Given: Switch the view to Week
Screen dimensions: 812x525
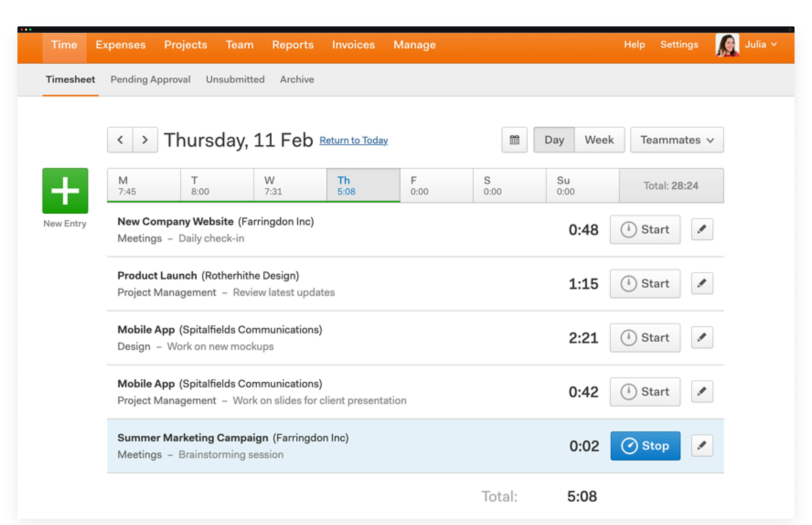Looking at the screenshot, I should click(599, 140).
